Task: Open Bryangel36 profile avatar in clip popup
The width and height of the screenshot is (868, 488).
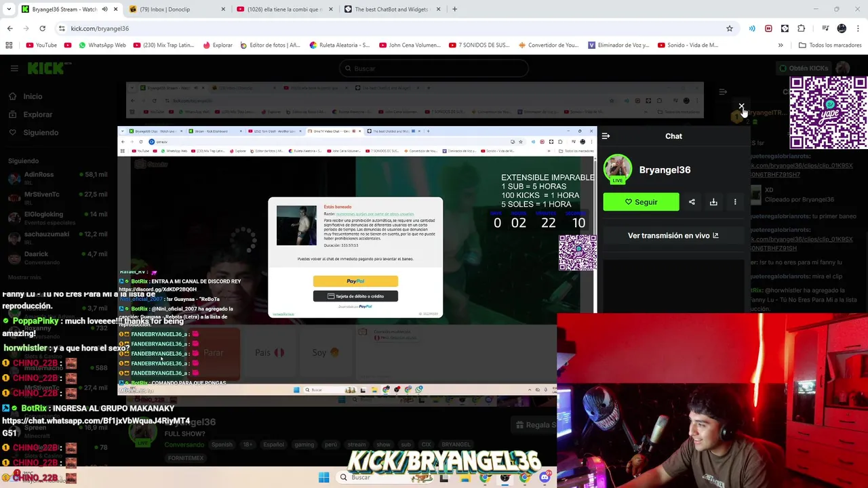Action: tap(618, 169)
